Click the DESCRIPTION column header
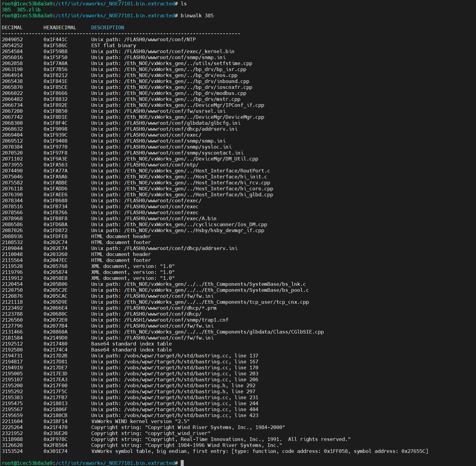 107,27
